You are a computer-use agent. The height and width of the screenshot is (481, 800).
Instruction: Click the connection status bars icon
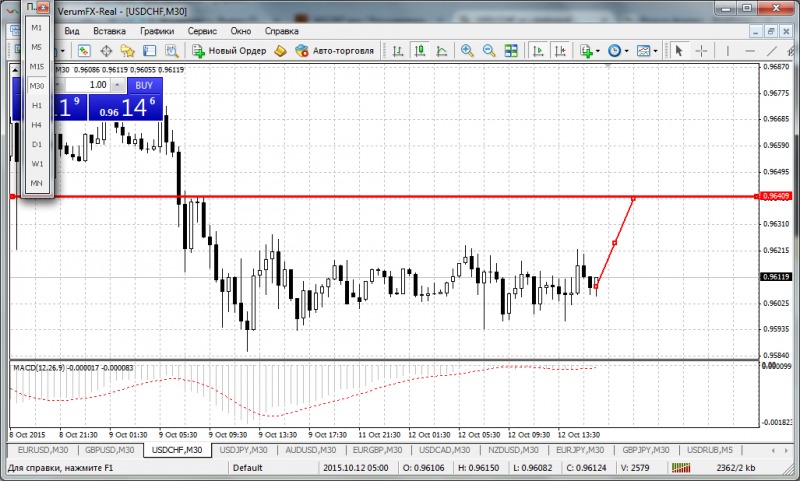681,467
